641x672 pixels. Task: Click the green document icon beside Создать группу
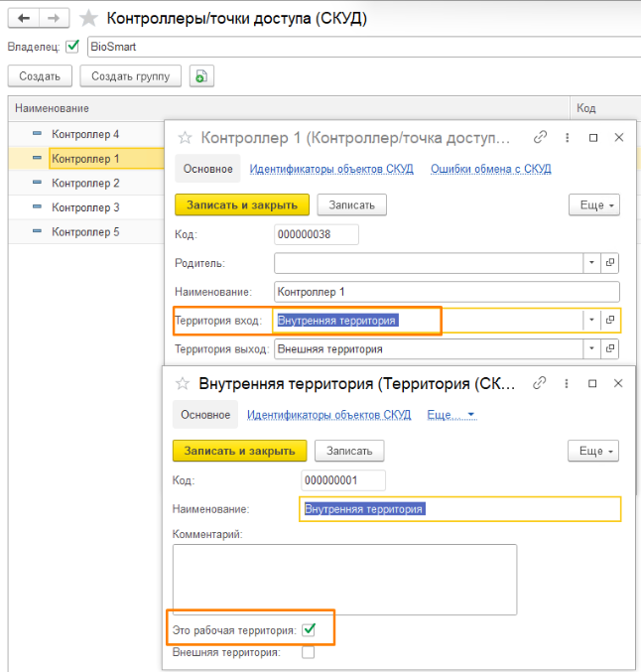click(x=202, y=76)
